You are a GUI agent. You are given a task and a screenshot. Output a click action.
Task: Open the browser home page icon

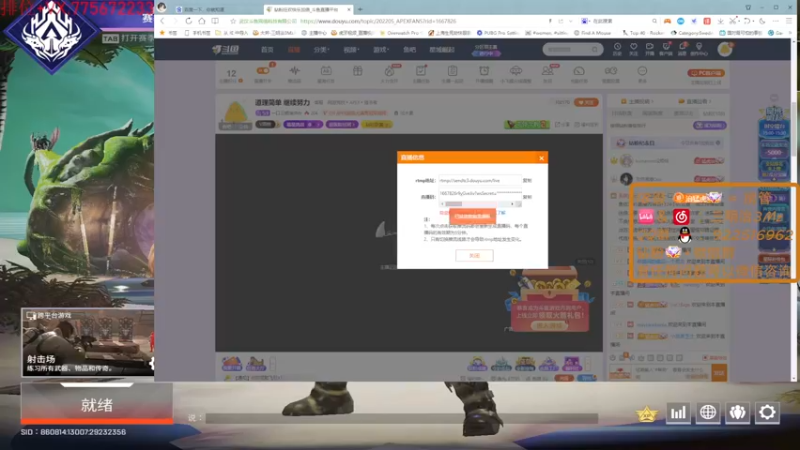(x=202, y=21)
